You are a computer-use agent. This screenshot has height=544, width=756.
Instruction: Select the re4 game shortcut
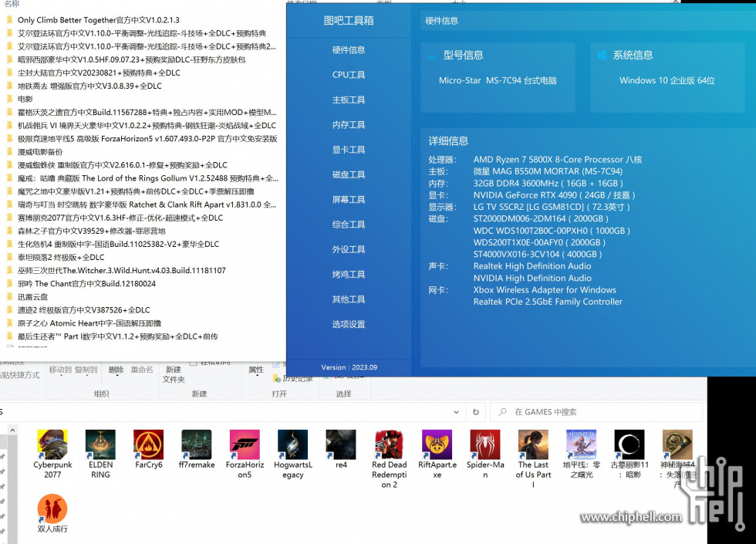click(x=341, y=444)
